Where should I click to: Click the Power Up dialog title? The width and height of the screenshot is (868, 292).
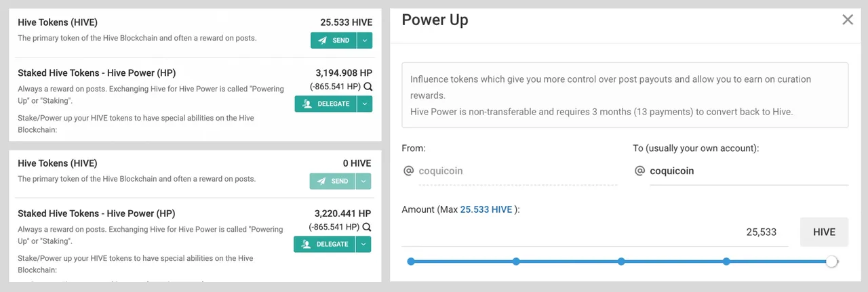pyautogui.click(x=435, y=20)
